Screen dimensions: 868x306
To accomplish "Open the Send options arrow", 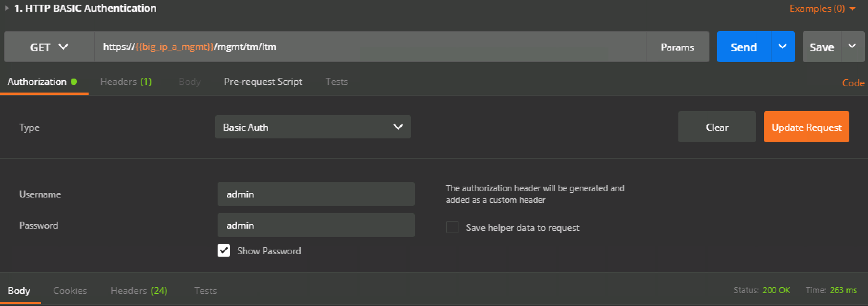I will (x=783, y=47).
